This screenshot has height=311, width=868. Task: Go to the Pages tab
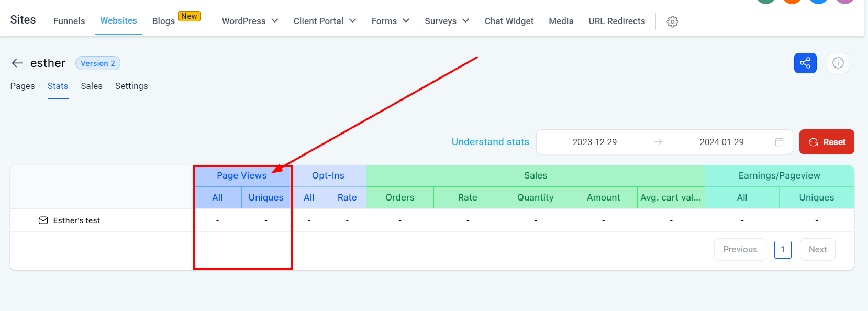[x=23, y=86]
